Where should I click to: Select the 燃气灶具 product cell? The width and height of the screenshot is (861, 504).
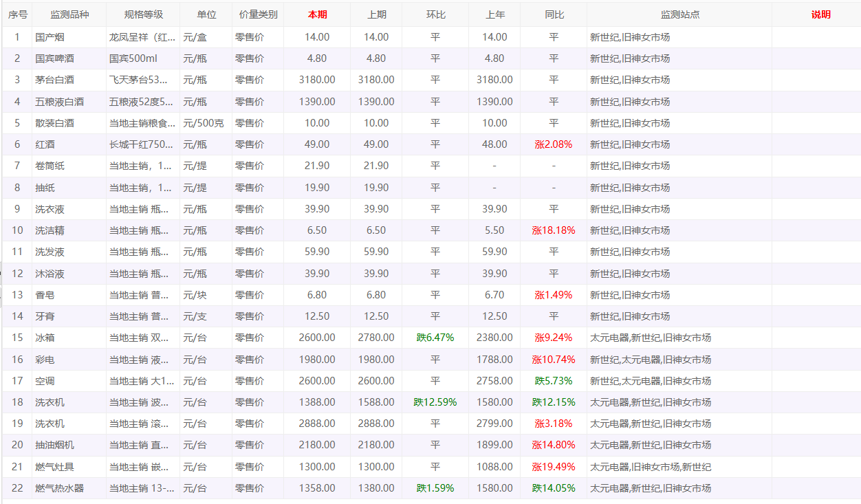click(x=69, y=467)
